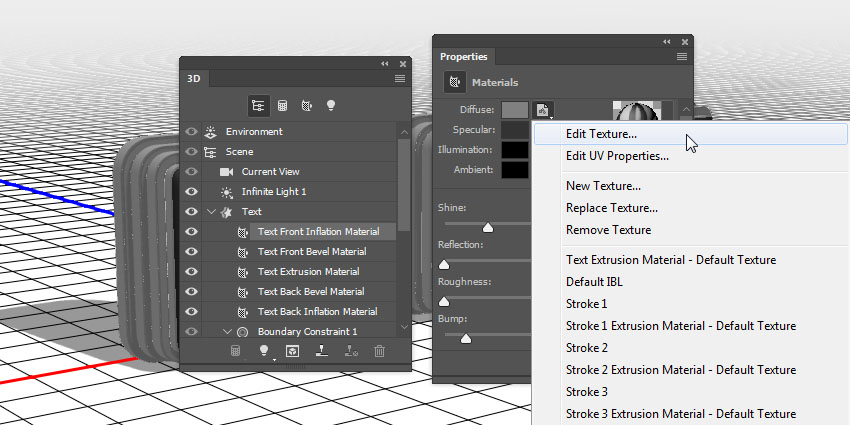Hide Text Front Inflation Material
Image resolution: width=850 pixels, height=425 pixels.
[191, 232]
